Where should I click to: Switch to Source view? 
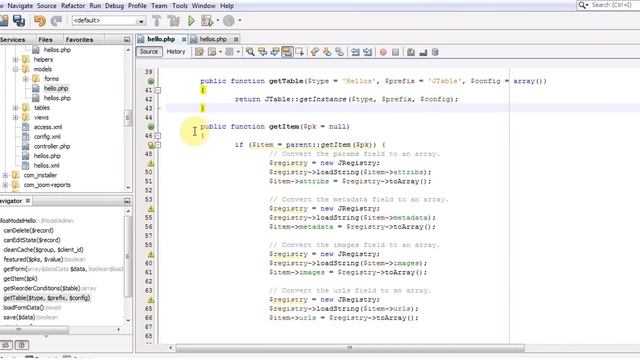point(149,52)
